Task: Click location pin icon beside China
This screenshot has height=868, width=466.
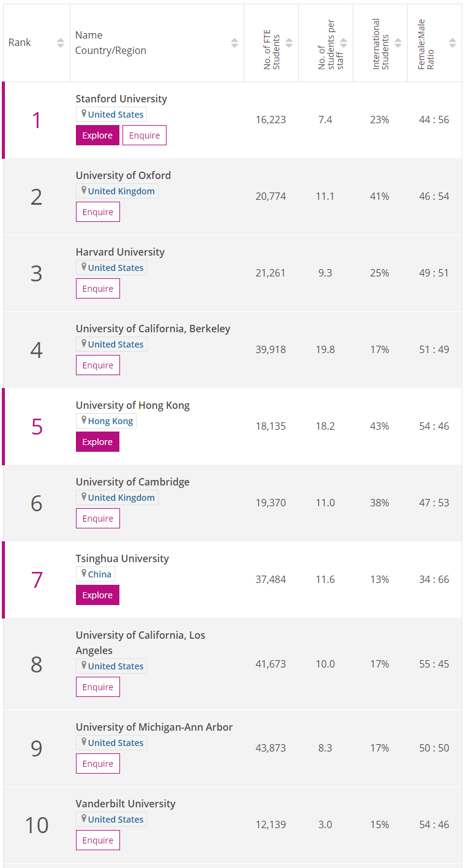Action: [x=84, y=574]
